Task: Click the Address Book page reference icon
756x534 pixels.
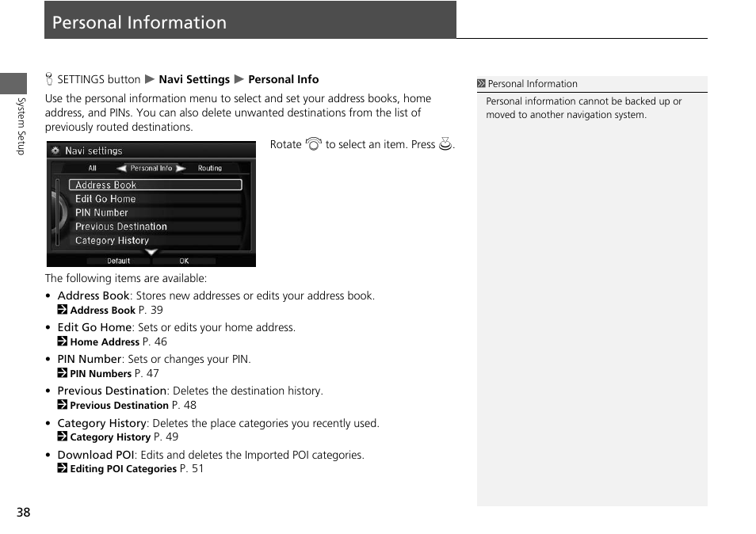Action: [61, 310]
